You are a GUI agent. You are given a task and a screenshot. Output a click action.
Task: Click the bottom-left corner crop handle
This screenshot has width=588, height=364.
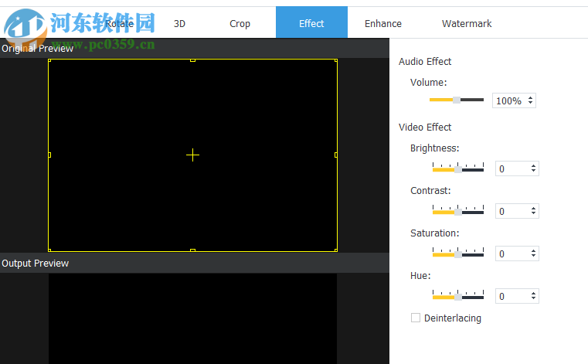49,250
